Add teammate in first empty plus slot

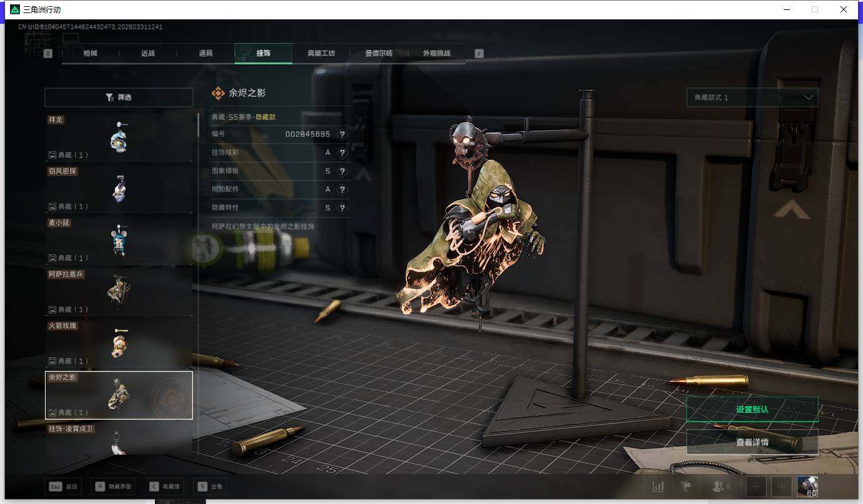coord(756,487)
